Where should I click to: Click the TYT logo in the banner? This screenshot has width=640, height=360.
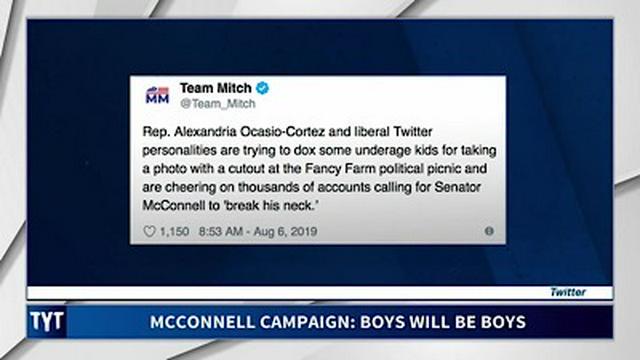tap(47, 322)
